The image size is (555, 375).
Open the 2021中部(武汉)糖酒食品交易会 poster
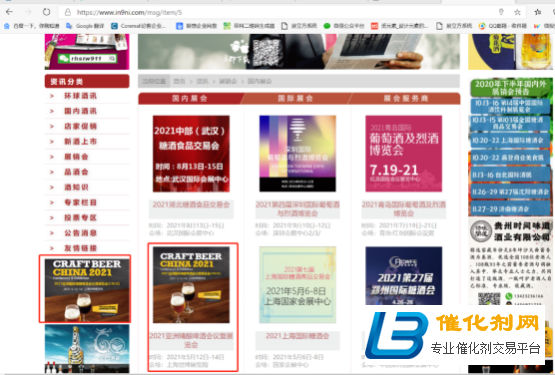[191, 154]
